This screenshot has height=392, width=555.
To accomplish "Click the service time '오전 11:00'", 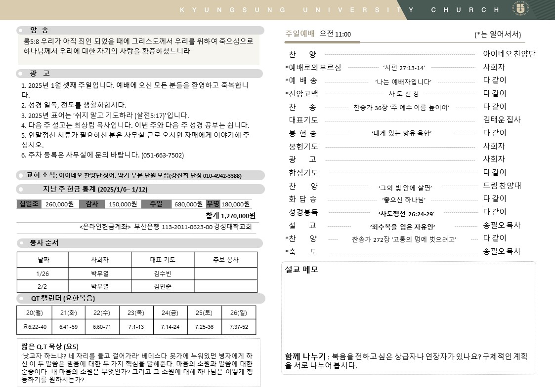I will [x=335, y=34].
